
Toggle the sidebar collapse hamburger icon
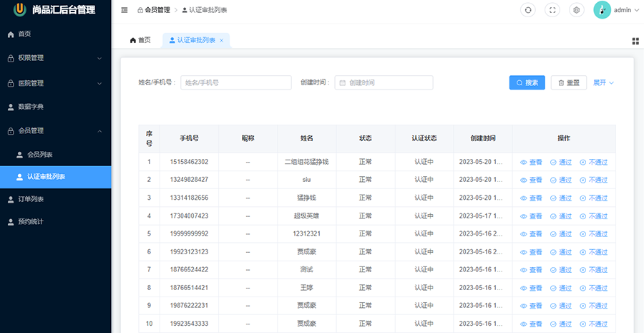point(125,10)
